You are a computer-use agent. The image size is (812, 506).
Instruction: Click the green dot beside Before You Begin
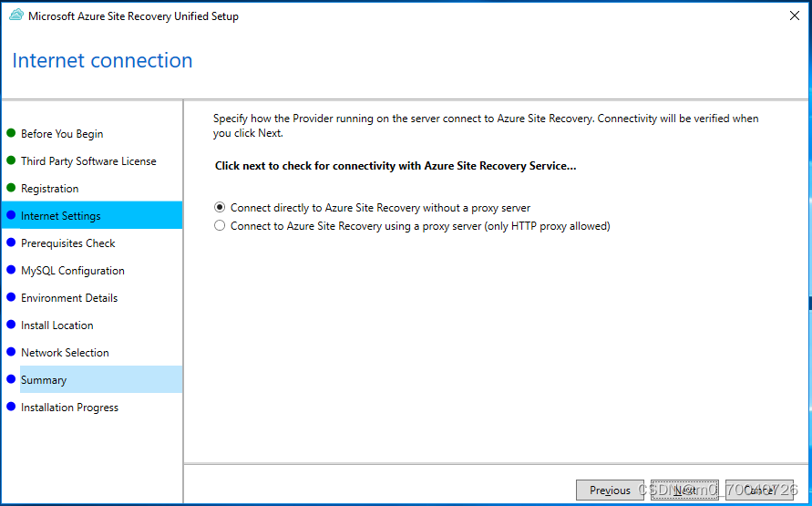[11, 133]
